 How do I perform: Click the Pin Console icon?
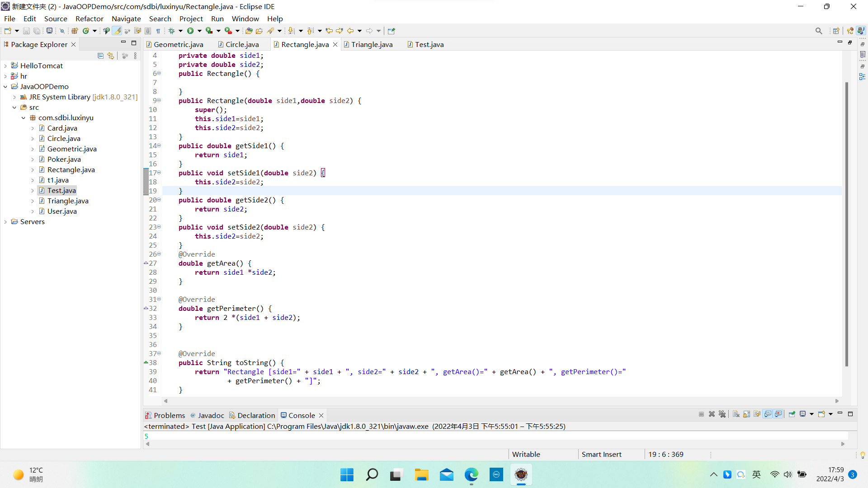tap(792, 414)
